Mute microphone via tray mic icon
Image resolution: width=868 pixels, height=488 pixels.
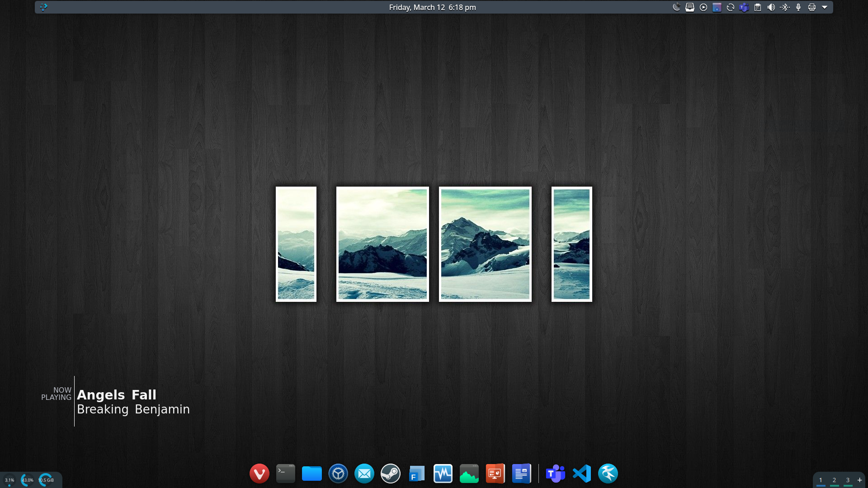(x=798, y=7)
